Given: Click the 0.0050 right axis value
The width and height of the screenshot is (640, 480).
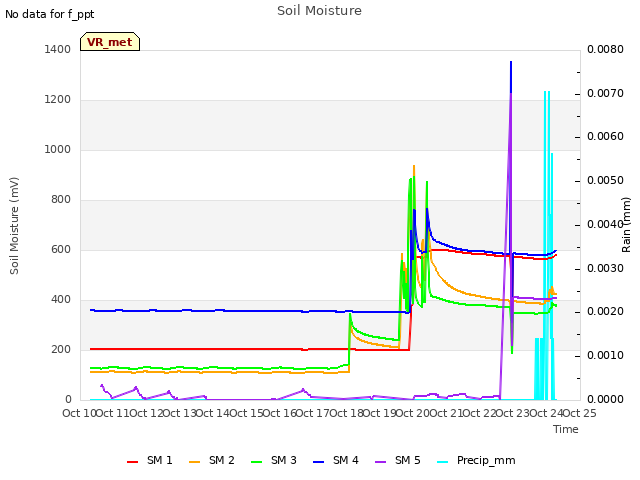Looking at the screenshot, I should tap(605, 180).
